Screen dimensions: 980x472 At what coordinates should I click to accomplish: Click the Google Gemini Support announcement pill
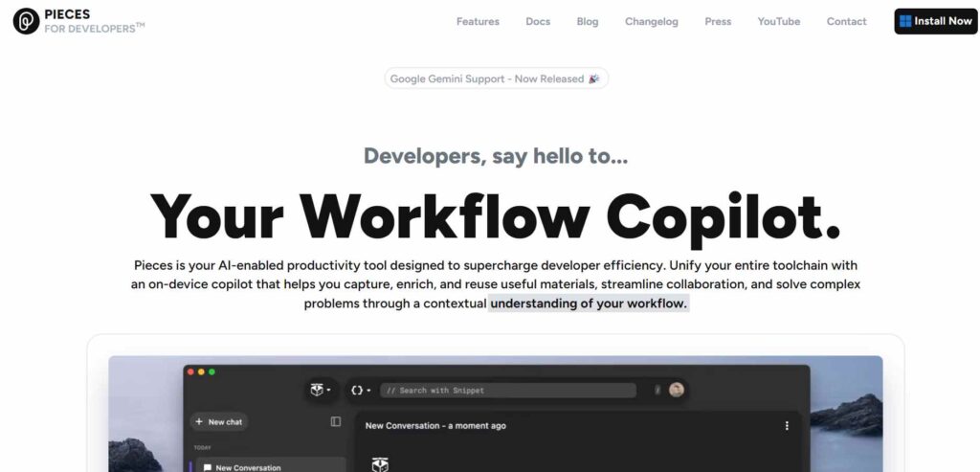[496, 79]
